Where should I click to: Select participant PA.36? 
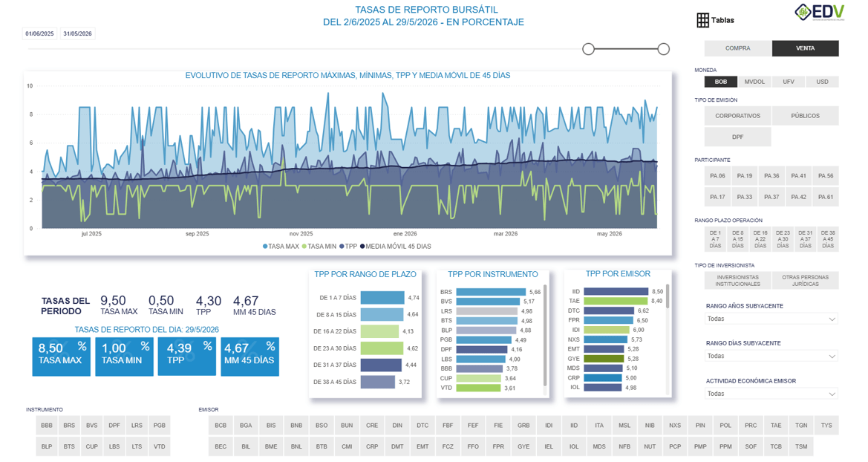[771, 175]
